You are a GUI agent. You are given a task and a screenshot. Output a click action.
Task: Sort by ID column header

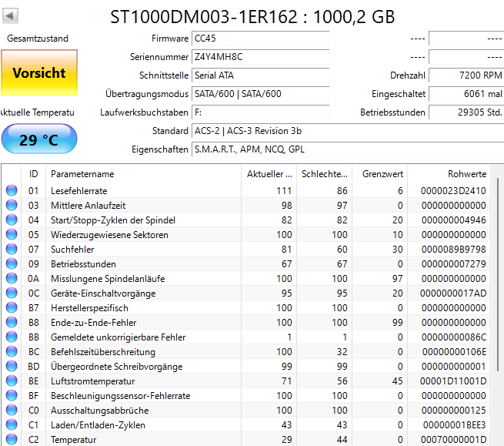pos(33,174)
